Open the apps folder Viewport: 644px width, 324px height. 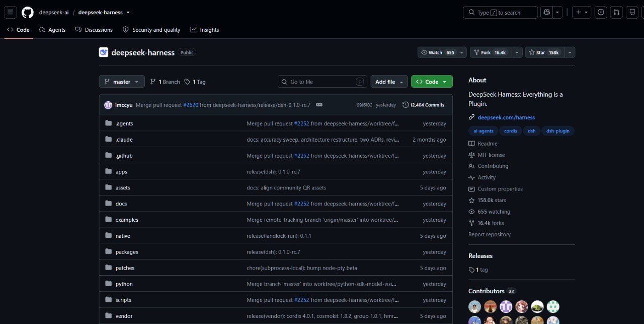[121, 172]
